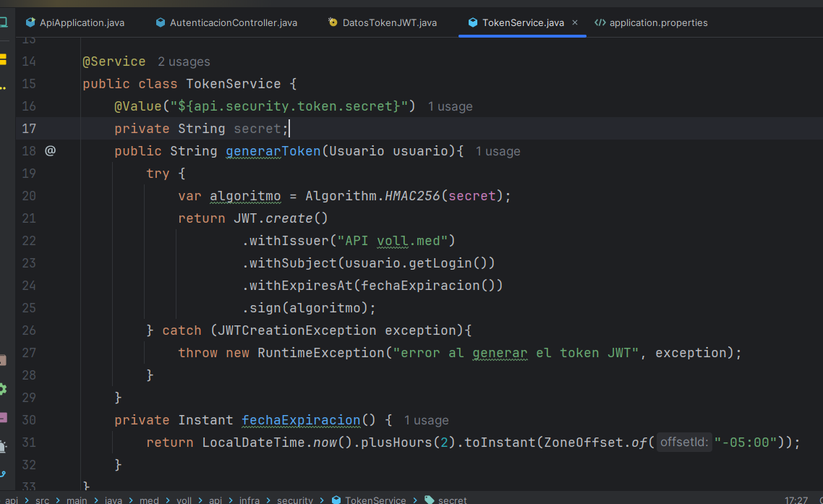Click the .sign(algoritmo) call
The width and height of the screenshot is (823, 504).
309,308
